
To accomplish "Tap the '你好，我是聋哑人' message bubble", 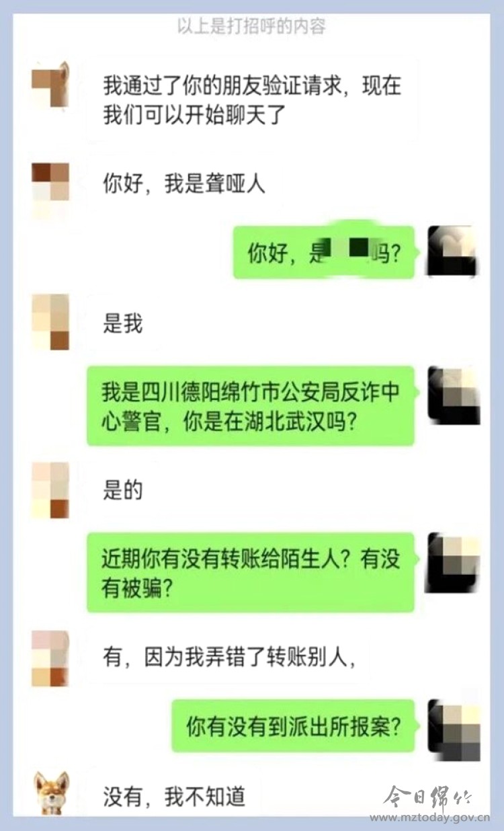I will click(x=184, y=184).
